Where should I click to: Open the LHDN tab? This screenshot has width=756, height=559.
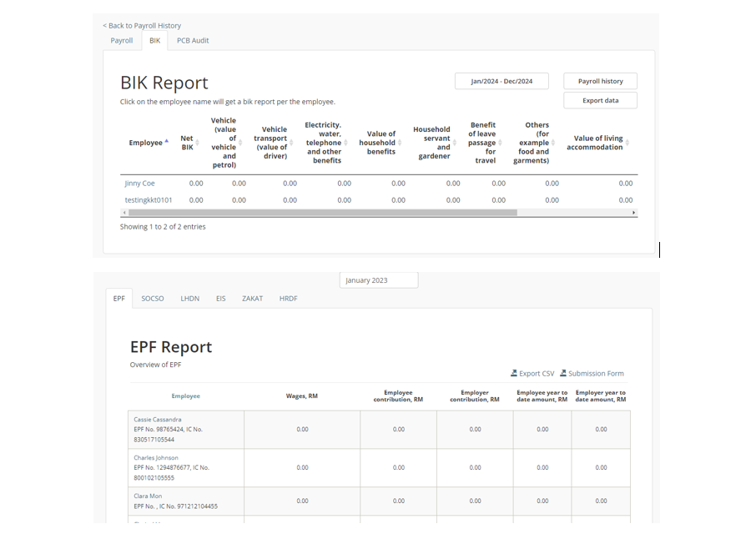pyautogui.click(x=190, y=299)
